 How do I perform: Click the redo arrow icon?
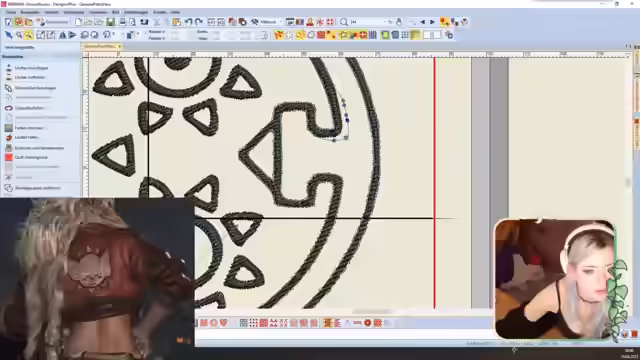tap(199, 22)
